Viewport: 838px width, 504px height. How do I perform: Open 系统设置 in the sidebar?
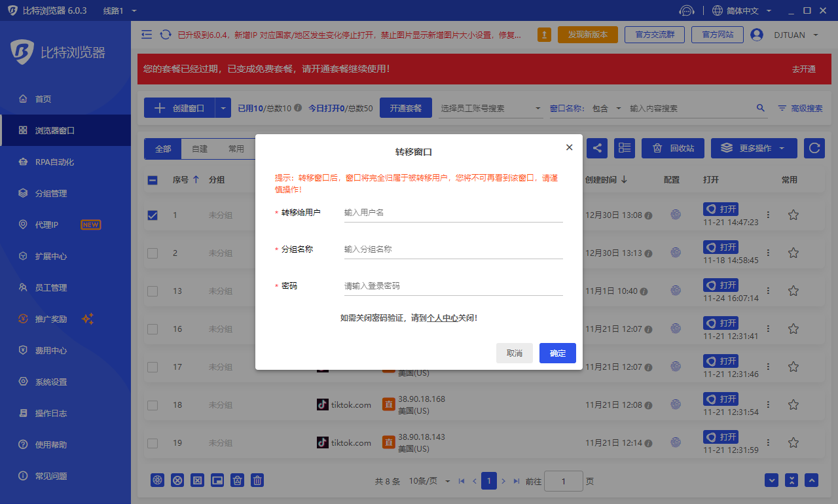[x=65, y=382]
